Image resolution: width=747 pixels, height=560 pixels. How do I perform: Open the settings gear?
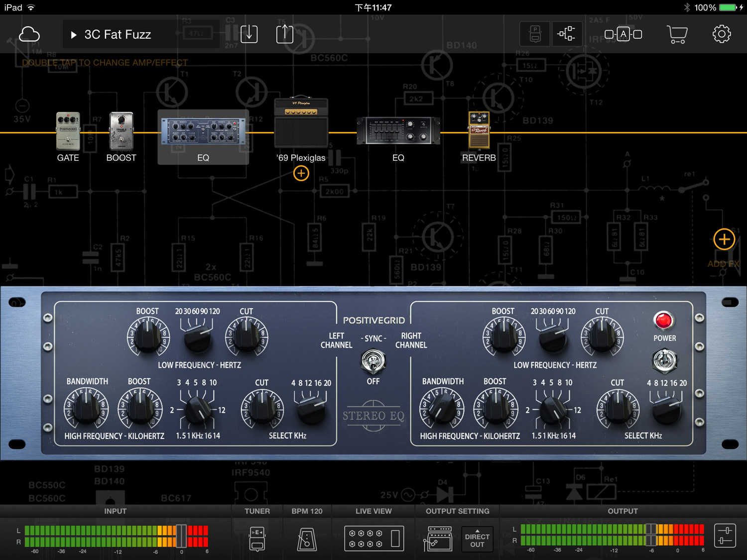tap(722, 34)
